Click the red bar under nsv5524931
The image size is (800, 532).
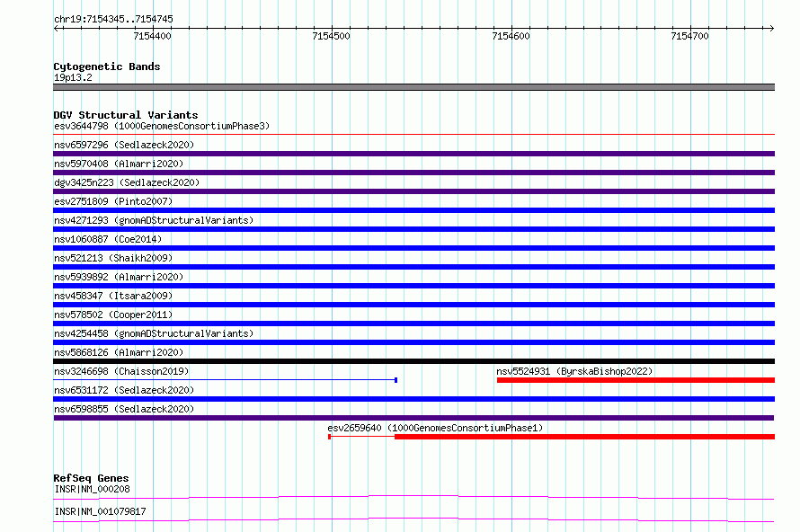pyautogui.click(x=636, y=380)
